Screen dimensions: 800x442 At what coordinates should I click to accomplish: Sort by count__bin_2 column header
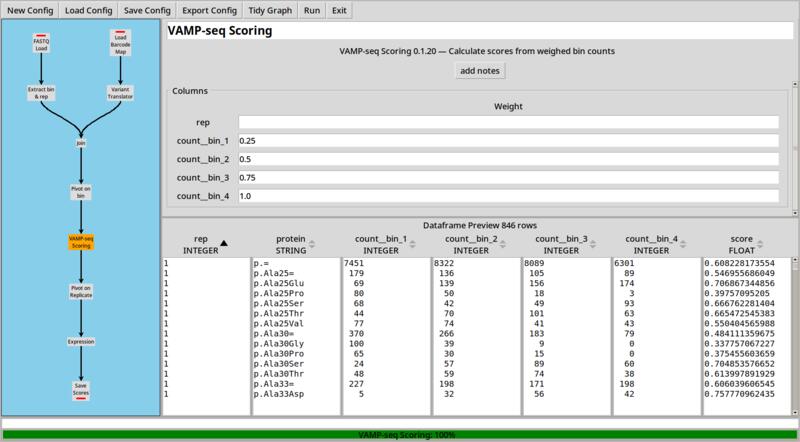[x=476, y=244]
